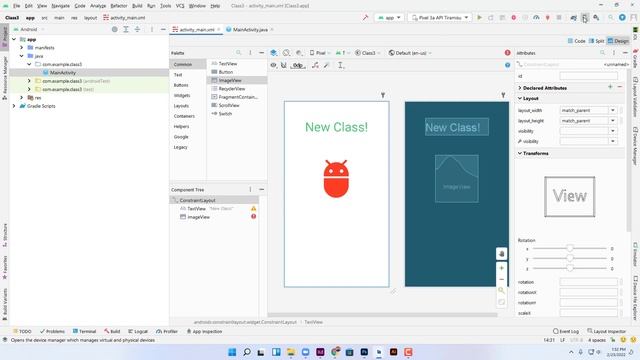
Task: Open the layout_width match_parent dropdown
Action: (613, 110)
